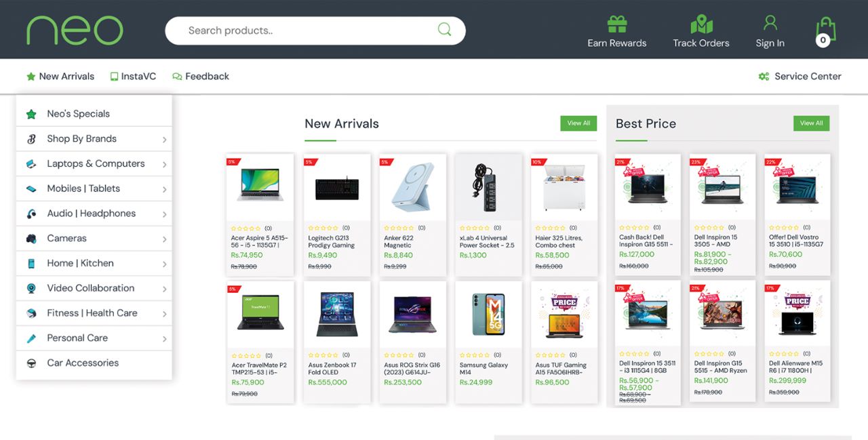
Task: Click the Neo's Specials star icon
Action: tap(31, 114)
